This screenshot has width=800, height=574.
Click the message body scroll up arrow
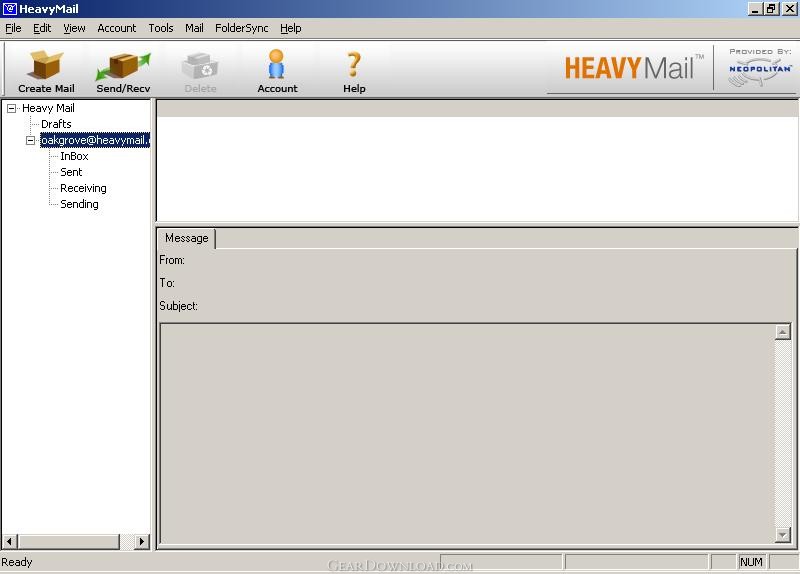coord(783,332)
